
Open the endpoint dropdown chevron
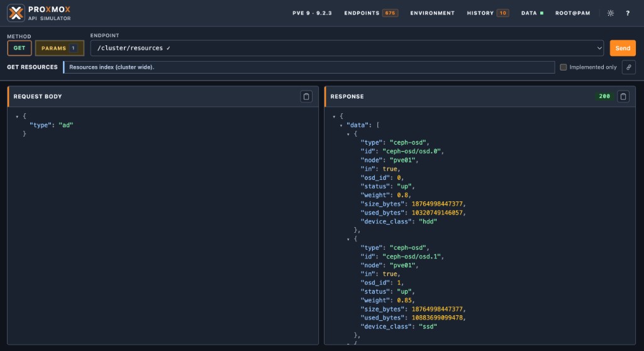tap(599, 48)
